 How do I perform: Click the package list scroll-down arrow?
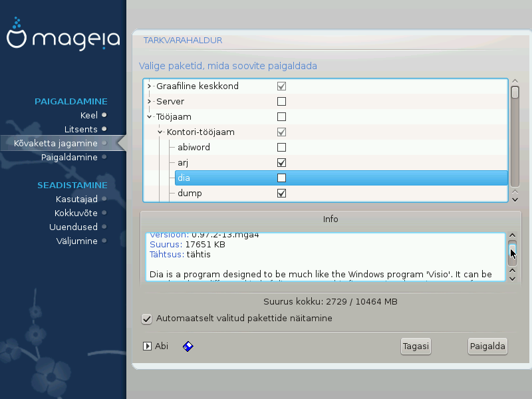point(514,198)
